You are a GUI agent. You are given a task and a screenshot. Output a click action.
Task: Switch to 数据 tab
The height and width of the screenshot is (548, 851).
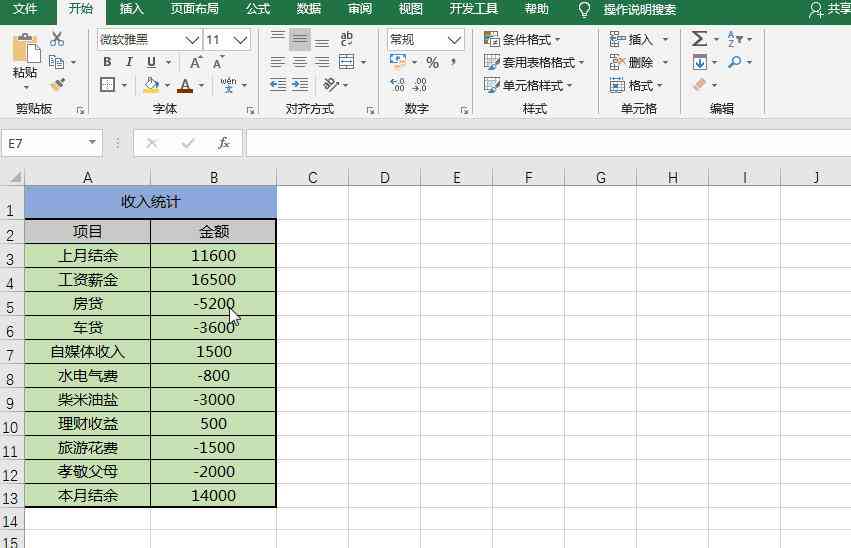tap(309, 9)
